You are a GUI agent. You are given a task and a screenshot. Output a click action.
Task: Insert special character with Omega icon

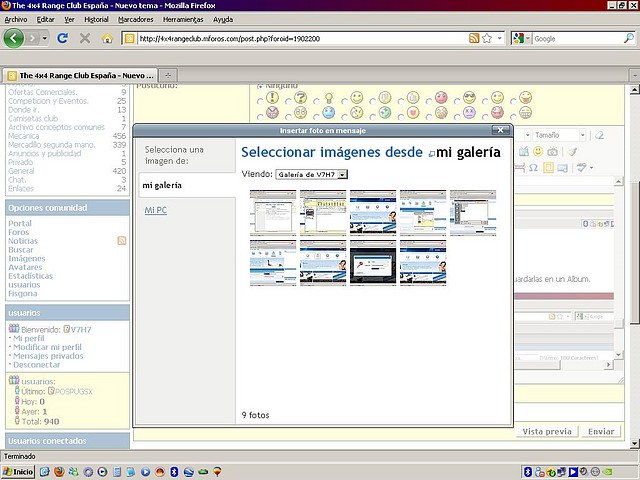533,167
